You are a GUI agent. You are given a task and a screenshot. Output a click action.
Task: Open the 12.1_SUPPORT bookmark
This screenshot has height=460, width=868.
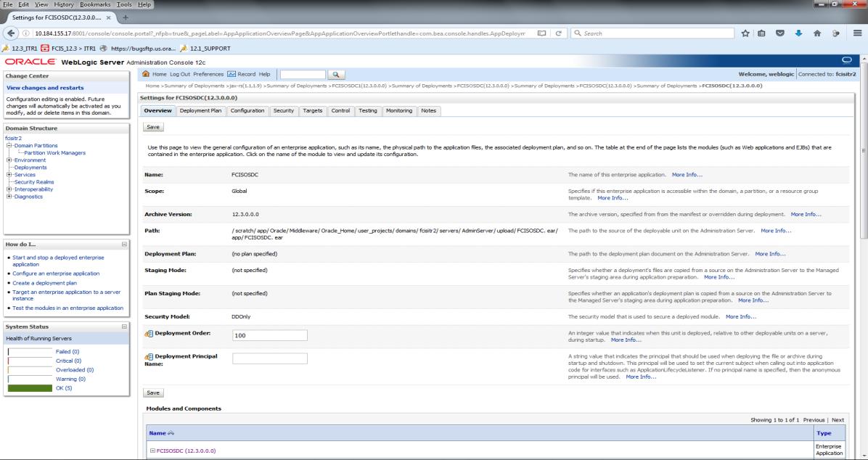point(205,48)
